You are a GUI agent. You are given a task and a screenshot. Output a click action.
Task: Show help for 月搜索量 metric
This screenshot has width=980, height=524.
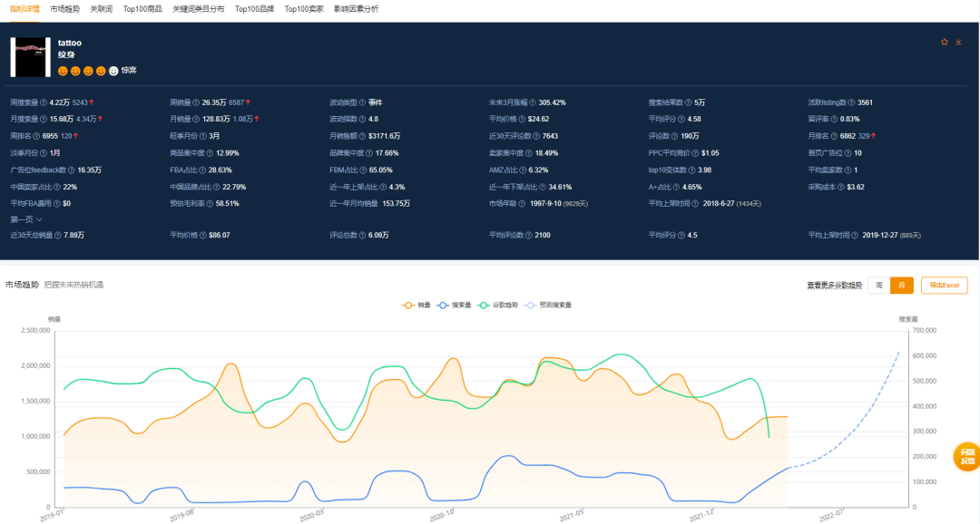click(x=44, y=119)
